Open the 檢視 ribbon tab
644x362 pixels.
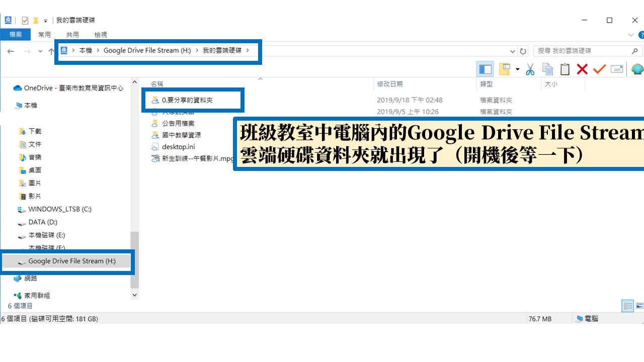click(101, 35)
